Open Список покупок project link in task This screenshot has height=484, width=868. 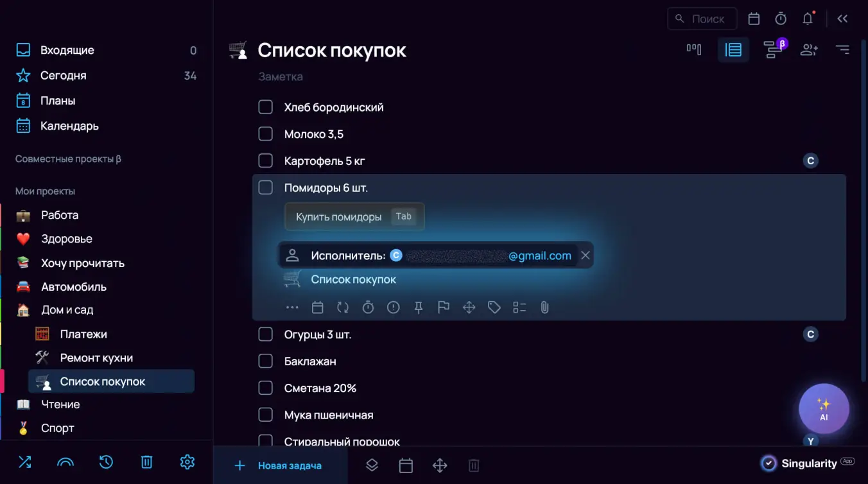(353, 280)
